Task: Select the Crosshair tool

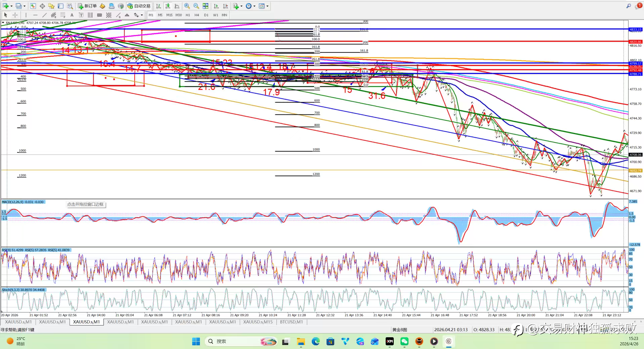Action: point(15,15)
